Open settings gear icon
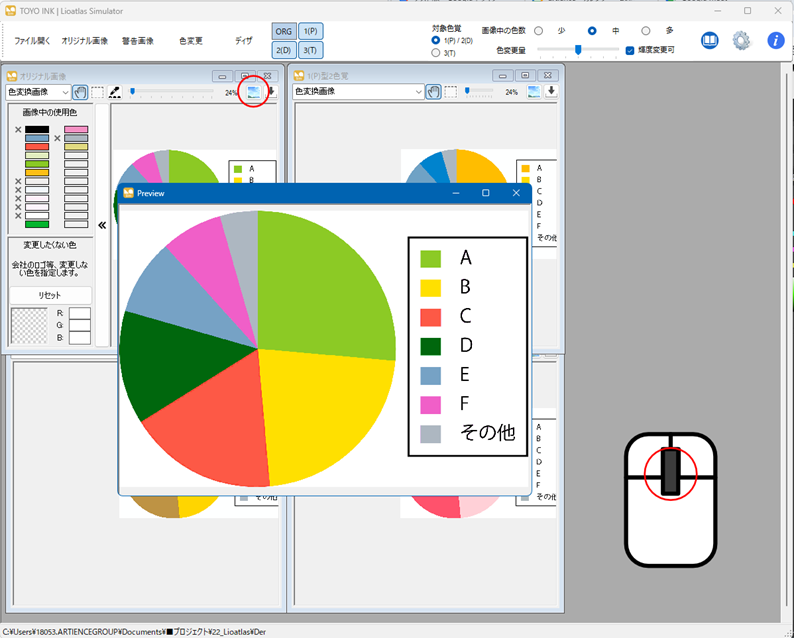Image resolution: width=794 pixels, height=638 pixels. pyautogui.click(x=741, y=41)
